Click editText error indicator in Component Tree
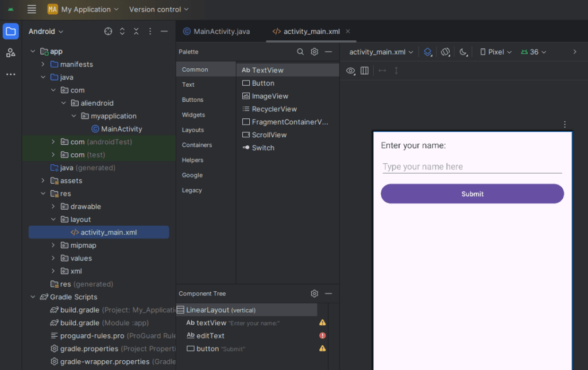 click(322, 336)
